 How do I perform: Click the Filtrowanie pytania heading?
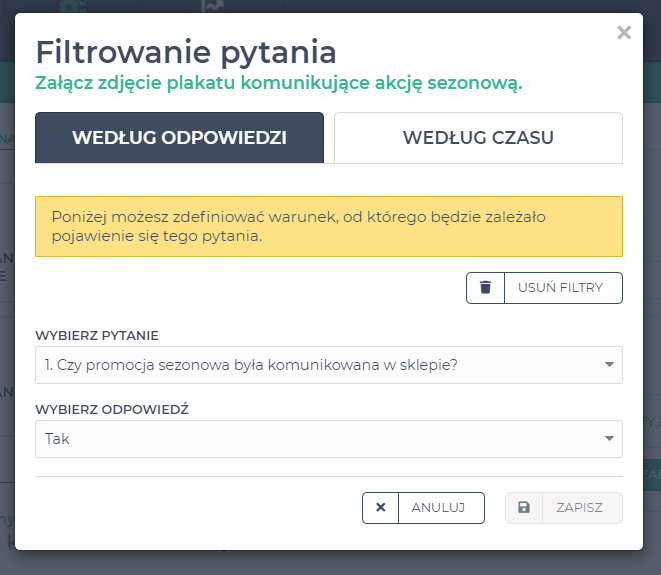186,51
